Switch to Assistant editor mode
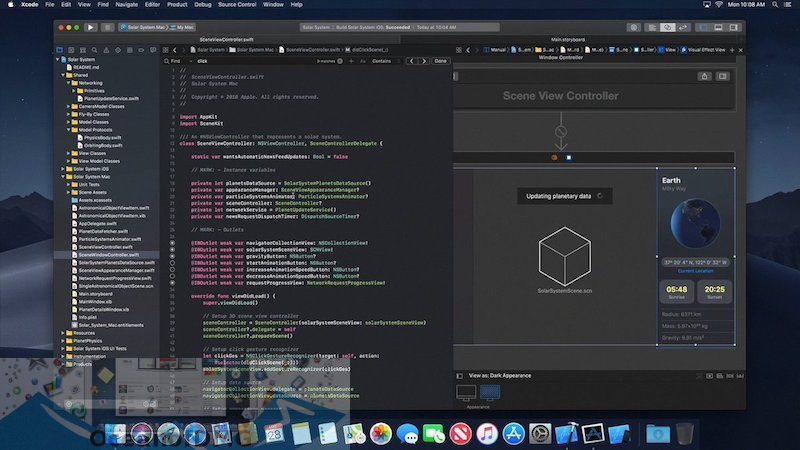 tap(667, 27)
